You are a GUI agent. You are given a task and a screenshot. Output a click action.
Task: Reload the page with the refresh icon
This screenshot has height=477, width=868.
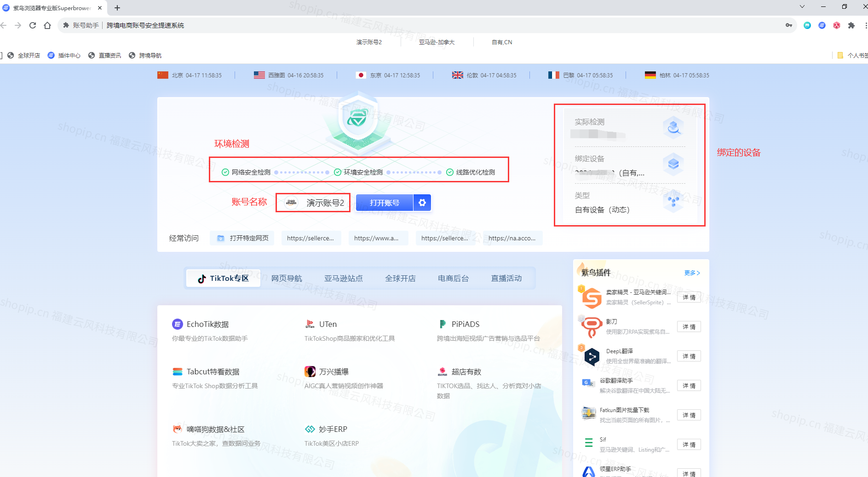pos(33,25)
